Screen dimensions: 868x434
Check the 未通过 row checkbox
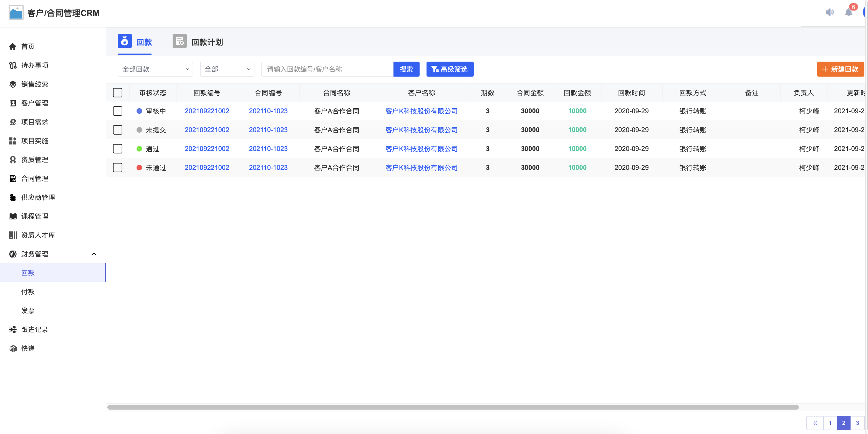point(118,168)
